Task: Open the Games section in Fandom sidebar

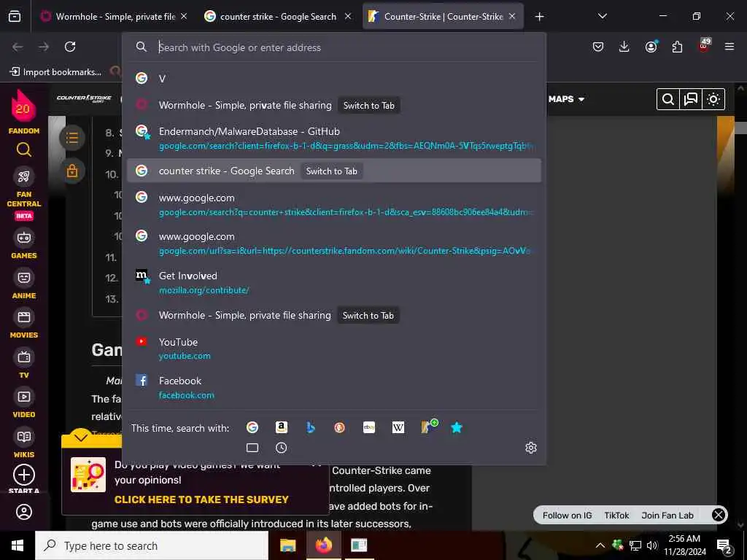Action: tap(24, 245)
